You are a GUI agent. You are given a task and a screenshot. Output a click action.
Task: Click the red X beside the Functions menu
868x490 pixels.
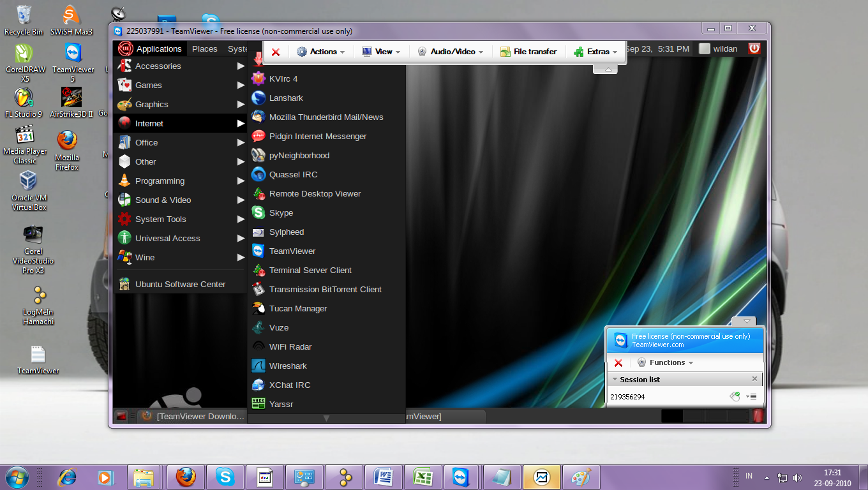click(618, 362)
